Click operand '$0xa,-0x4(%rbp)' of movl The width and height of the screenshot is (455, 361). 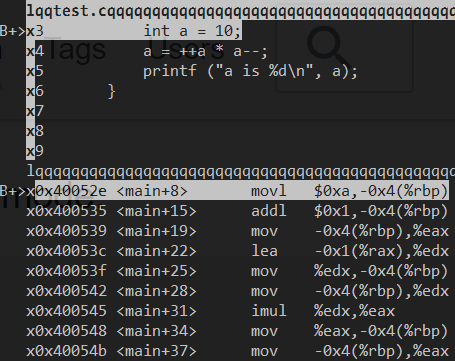pos(381,191)
